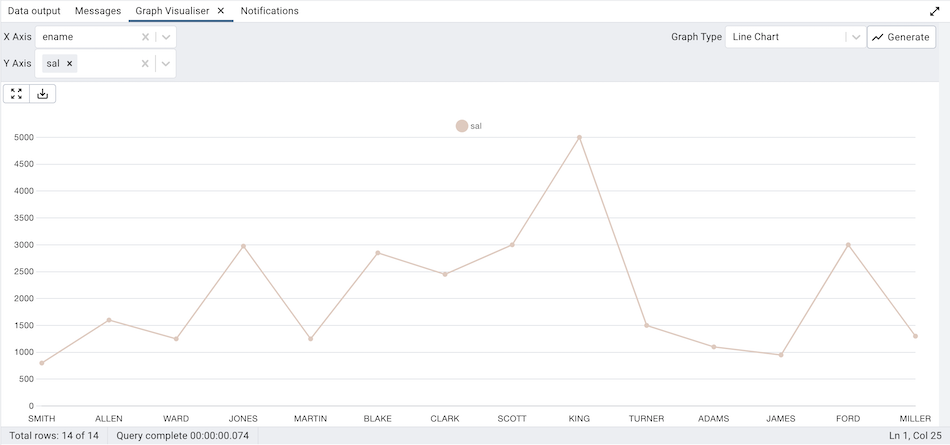950x445 pixels.
Task: Click the WARD x-axis label
Action: point(176,418)
